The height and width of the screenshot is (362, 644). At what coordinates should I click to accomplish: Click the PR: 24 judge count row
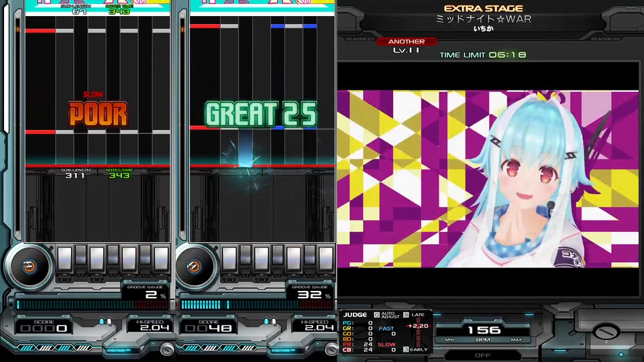[358, 344]
